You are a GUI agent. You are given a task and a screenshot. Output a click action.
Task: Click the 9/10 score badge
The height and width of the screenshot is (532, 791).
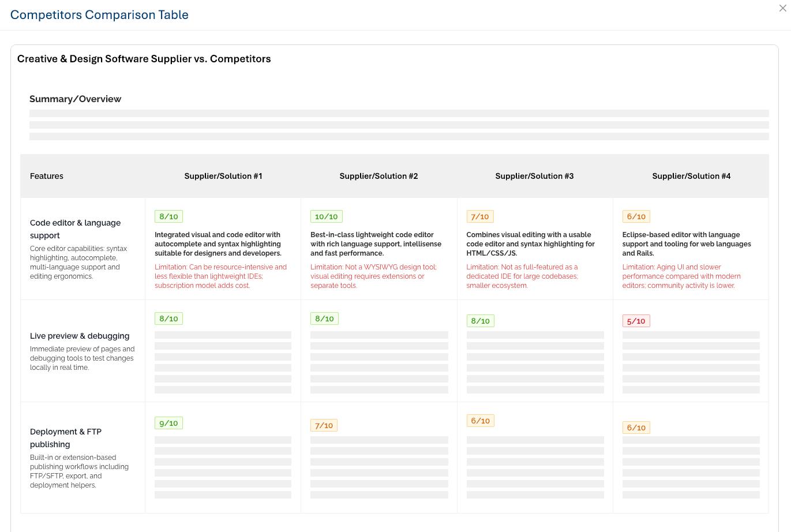click(x=168, y=423)
